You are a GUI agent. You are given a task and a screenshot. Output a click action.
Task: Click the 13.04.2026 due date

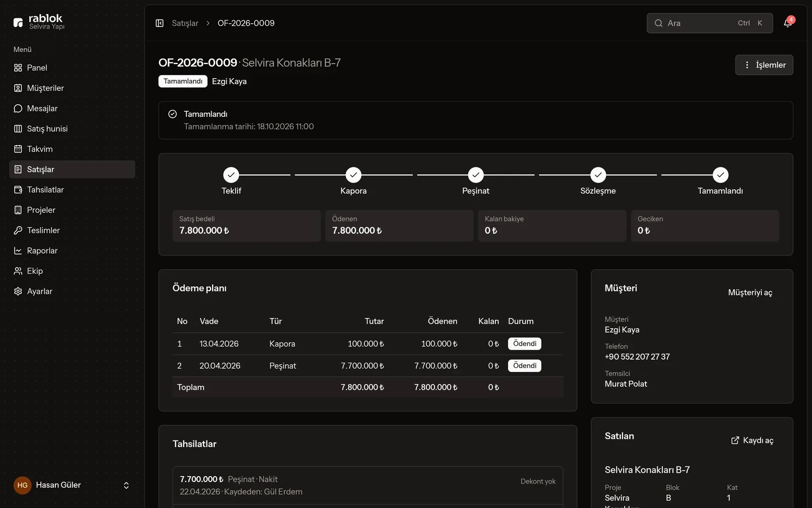219,344
